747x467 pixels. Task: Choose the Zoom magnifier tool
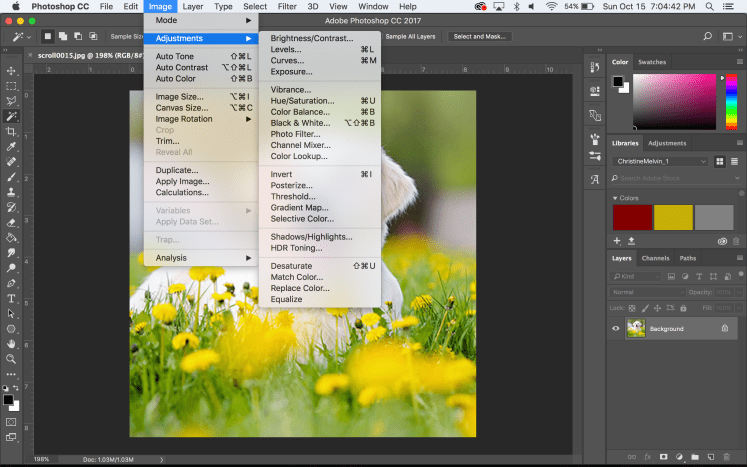[x=11, y=358]
